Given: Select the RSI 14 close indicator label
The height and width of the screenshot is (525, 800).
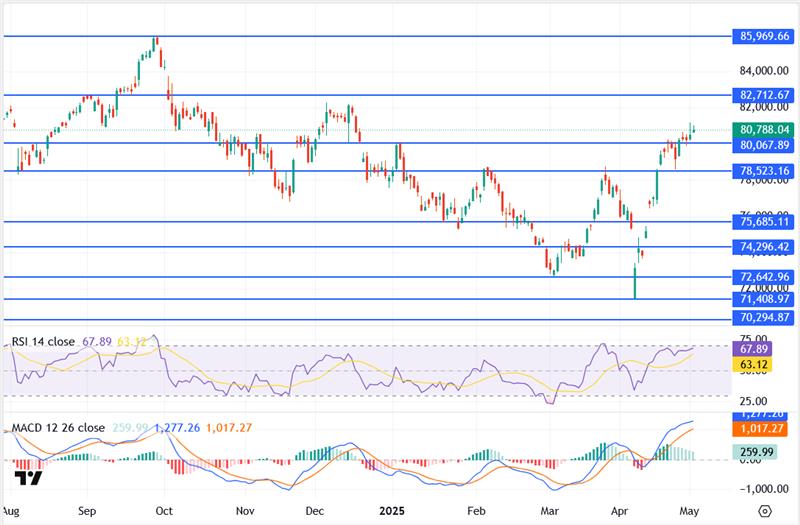Looking at the screenshot, I should coord(42,341).
